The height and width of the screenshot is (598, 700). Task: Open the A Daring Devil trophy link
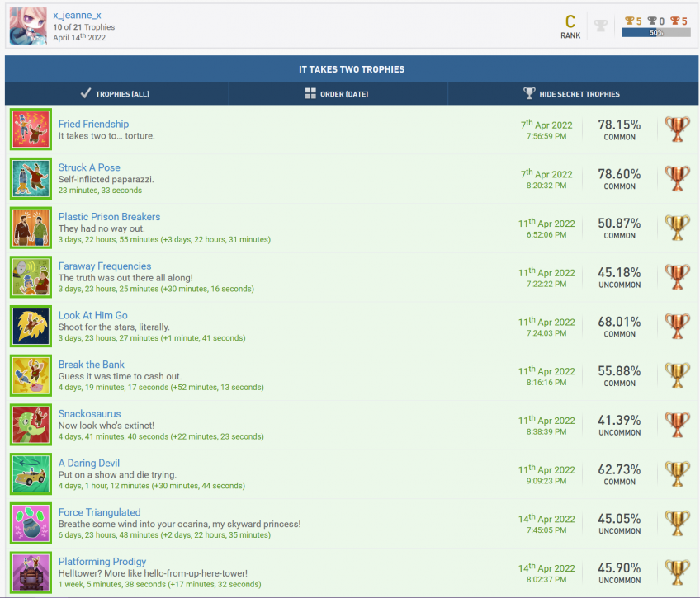coord(88,464)
